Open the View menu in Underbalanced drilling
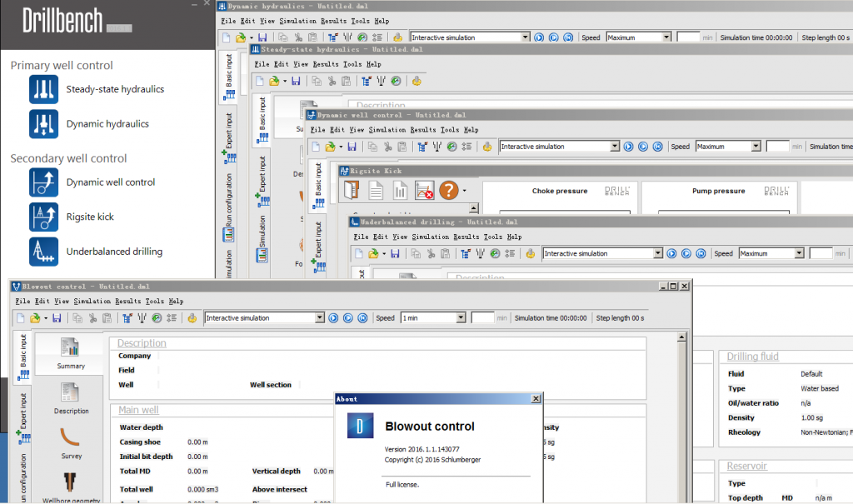Image resolution: width=853 pixels, height=504 pixels. point(400,237)
